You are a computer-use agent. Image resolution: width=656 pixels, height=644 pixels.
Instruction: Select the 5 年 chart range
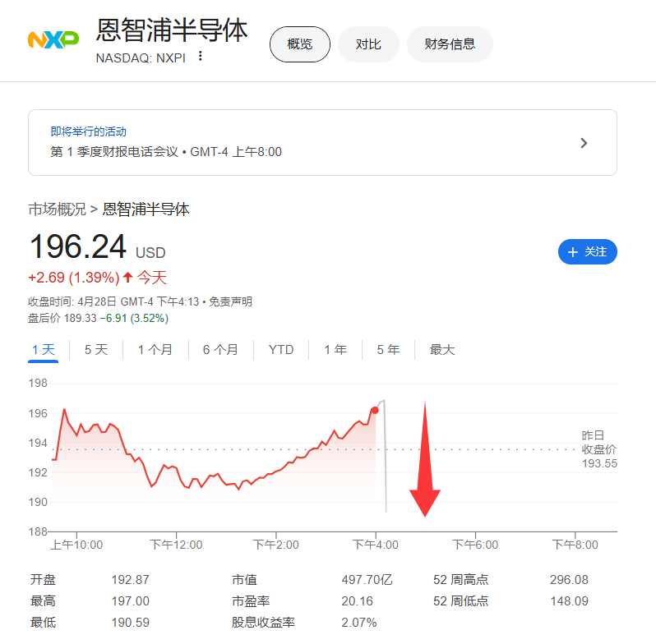tap(388, 350)
